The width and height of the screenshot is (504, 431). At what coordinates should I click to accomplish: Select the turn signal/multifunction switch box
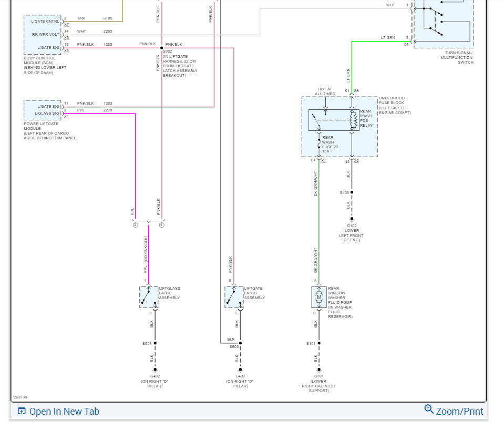(443, 24)
